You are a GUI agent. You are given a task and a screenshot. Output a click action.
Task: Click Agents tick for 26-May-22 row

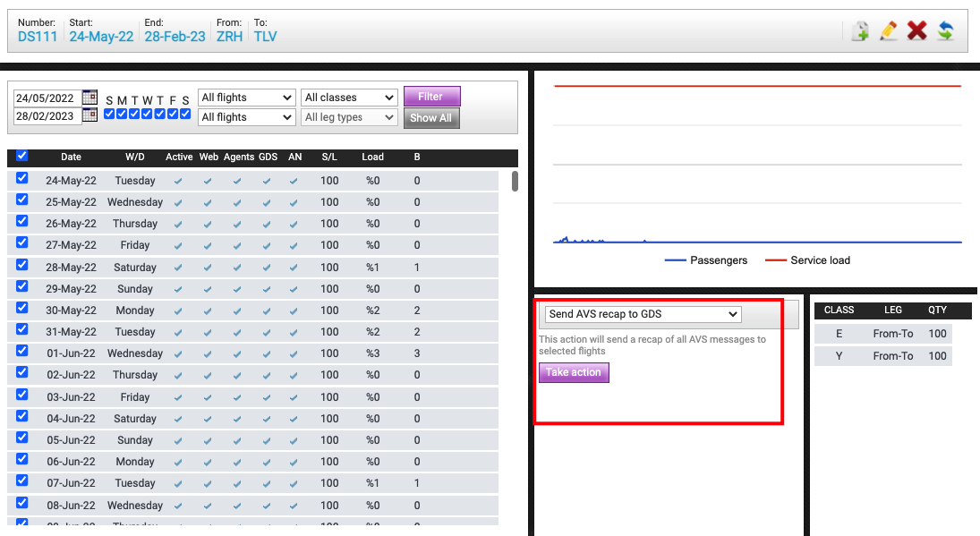pyautogui.click(x=237, y=225)
